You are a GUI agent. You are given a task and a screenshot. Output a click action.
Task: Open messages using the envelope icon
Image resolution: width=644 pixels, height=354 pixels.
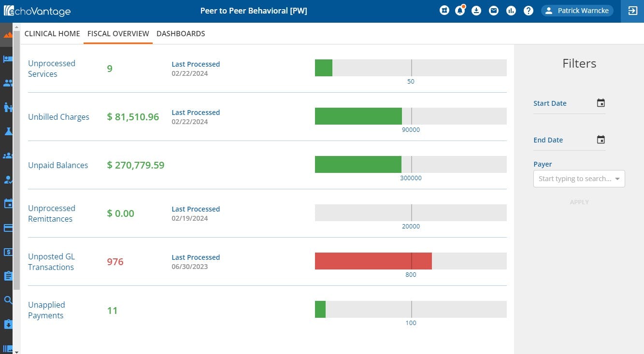(x=494, y=10)
